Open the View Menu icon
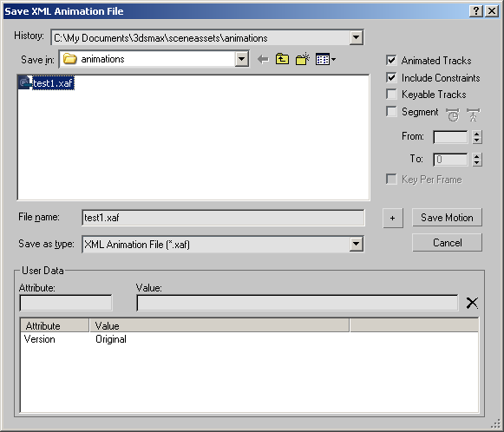Viewport: 504px width, 432px height. pos(325,60)
